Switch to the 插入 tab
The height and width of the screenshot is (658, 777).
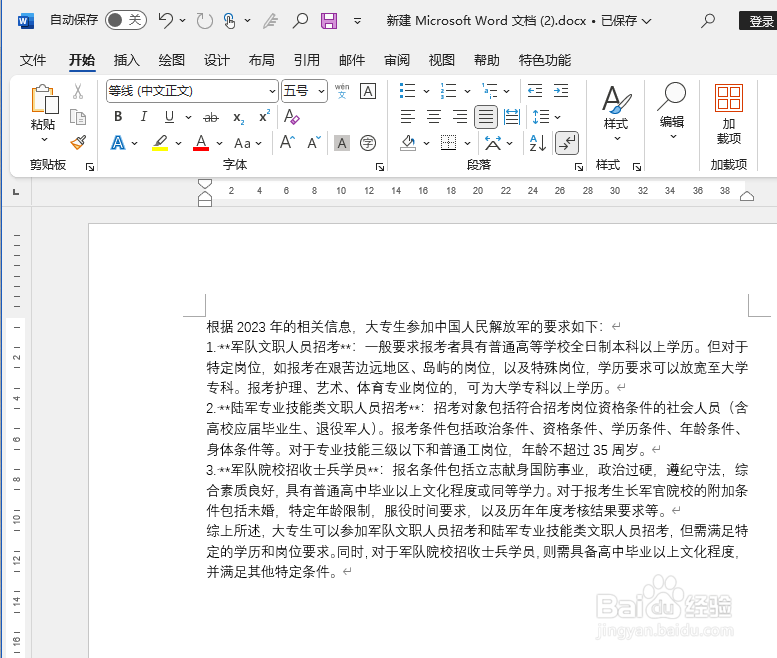tap(127, 60)
